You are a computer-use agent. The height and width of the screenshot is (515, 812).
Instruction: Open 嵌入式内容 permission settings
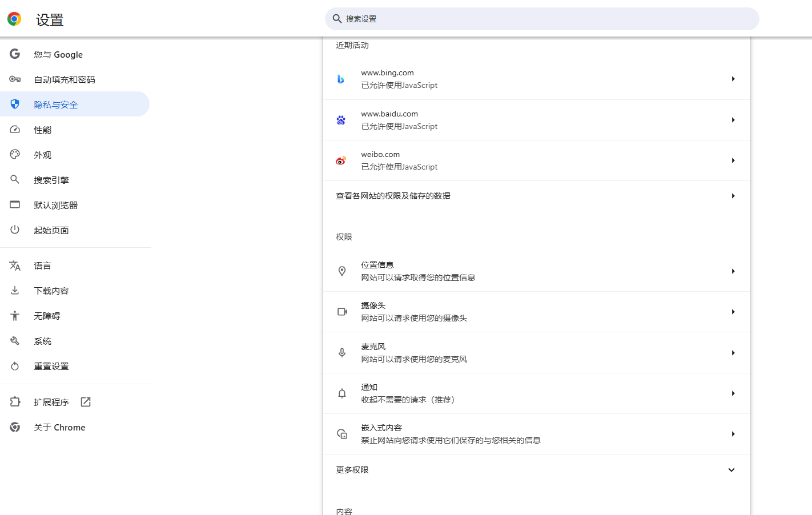coord(537,434)
